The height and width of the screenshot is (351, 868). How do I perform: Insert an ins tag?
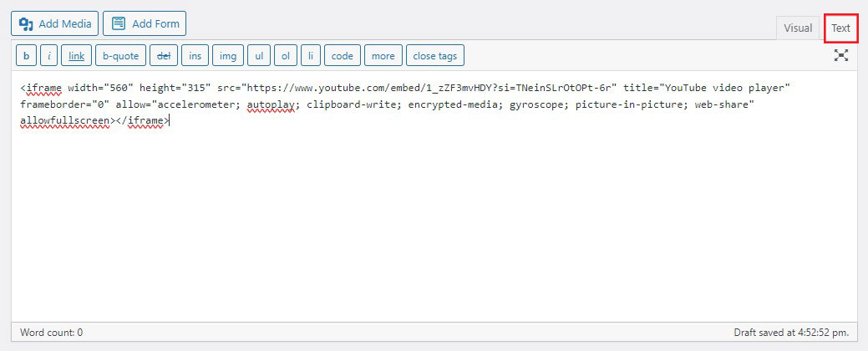click(x=195, y=56)
